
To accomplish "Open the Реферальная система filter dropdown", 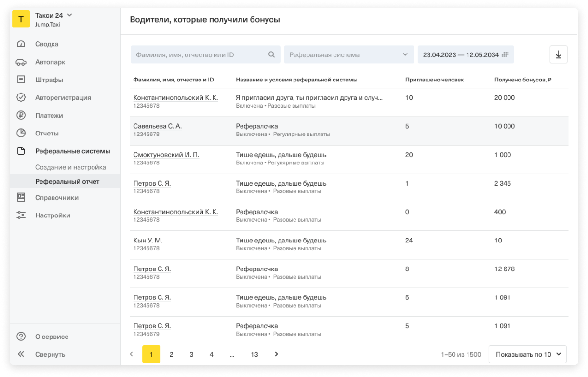I will point(348,55).
